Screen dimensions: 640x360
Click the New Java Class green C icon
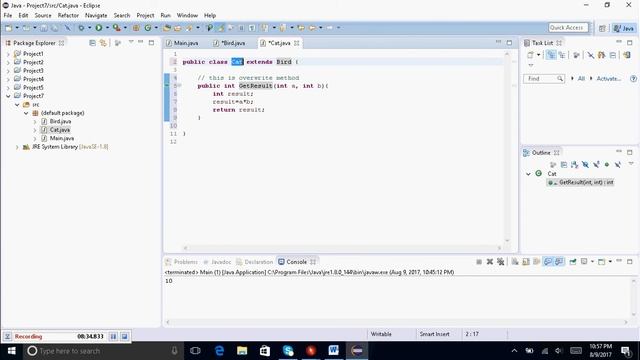coord(148,28)
